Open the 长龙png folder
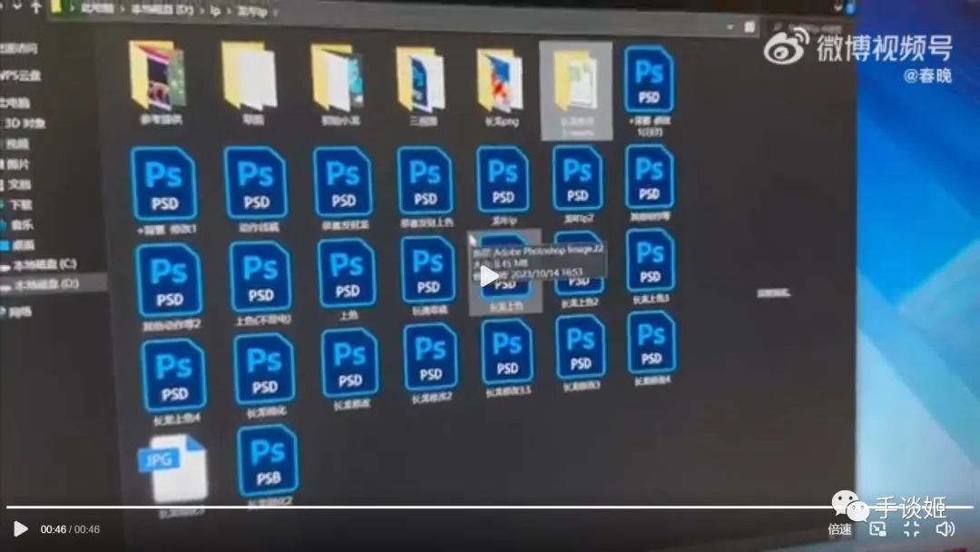Image resolution: width=980 pixels, height=552 pixels. pyautogui.click(x=501, y=86)
